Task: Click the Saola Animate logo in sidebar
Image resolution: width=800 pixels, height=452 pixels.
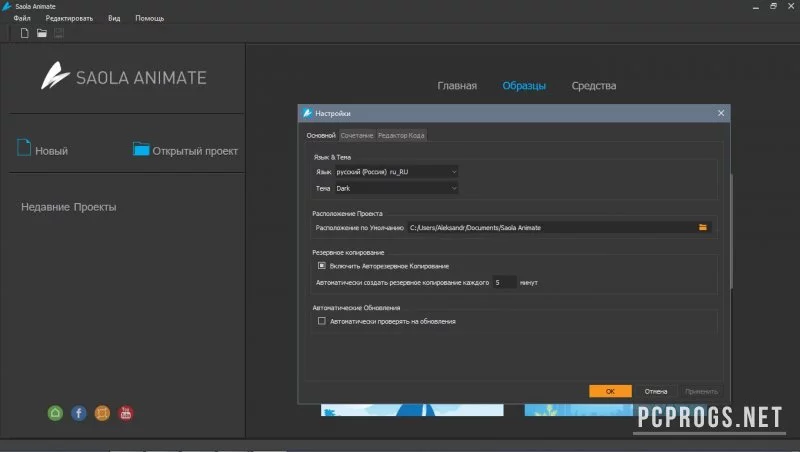Action: 124,77
